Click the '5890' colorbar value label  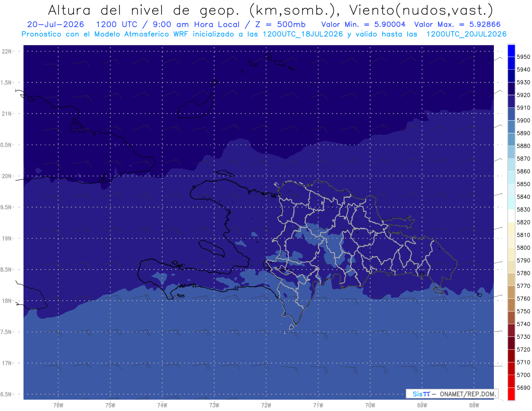(x=524, y=133)
